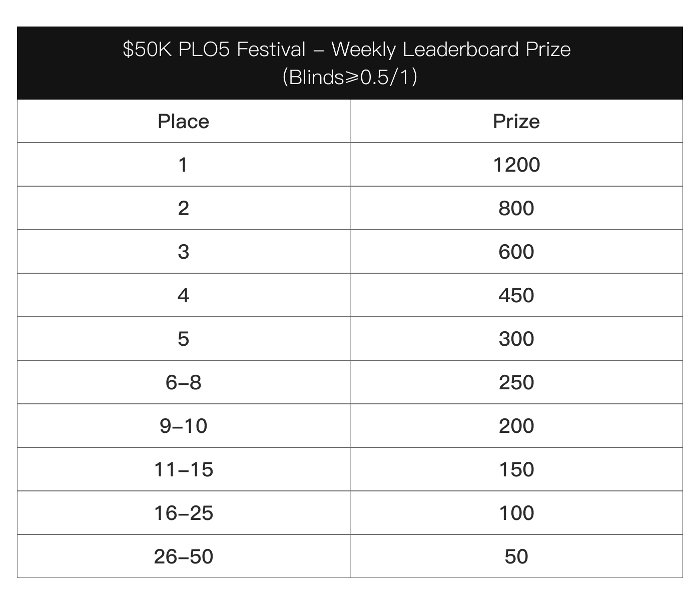Select the 600 prize value

tap(516, 252)
